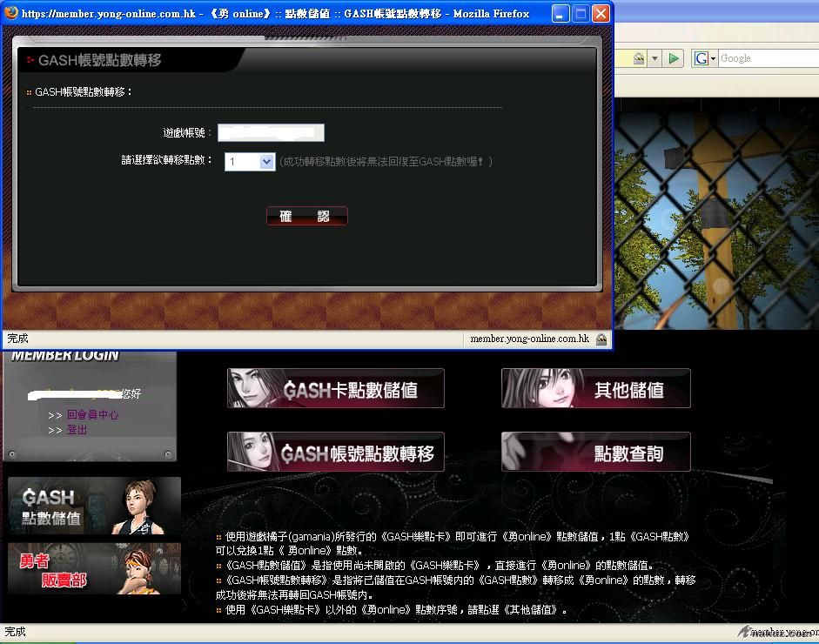The image size is (819, 644).
Task: Expand the address bar history dropdown arrow
Action: (x=655, y=58)
